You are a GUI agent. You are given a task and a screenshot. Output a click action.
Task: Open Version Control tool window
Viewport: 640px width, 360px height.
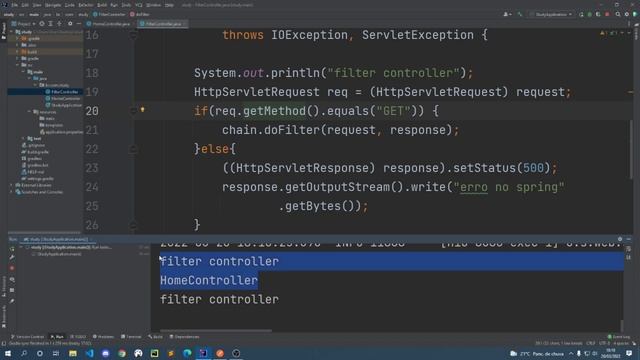tap(27, 337)
